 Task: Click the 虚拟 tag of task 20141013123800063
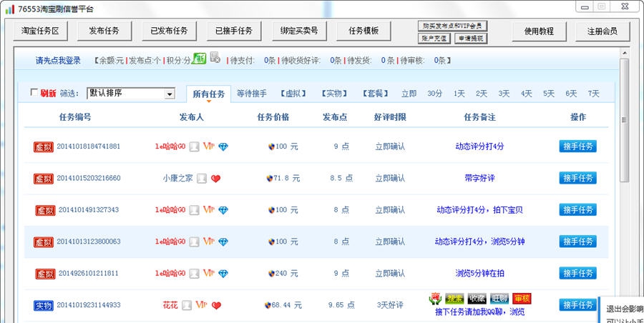click(x=44, y=242)
